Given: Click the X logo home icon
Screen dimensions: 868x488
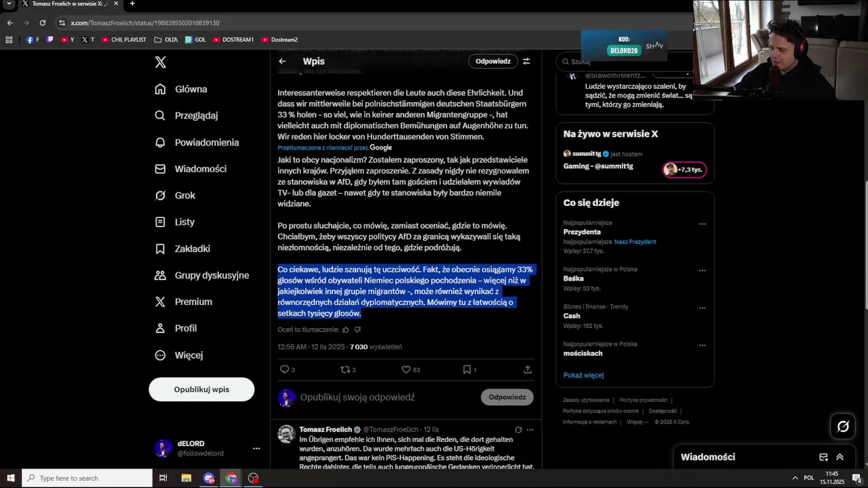Looking at the screenshot, I should click(160, 62).
